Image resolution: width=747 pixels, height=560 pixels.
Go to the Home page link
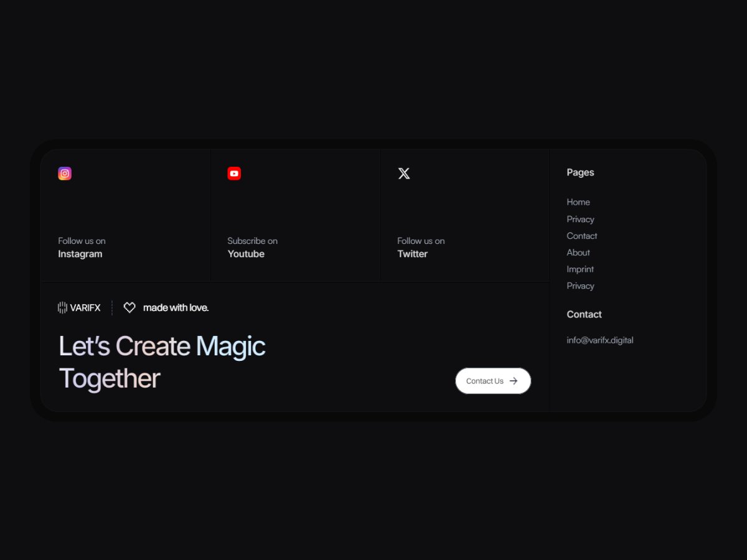[578, 202]
